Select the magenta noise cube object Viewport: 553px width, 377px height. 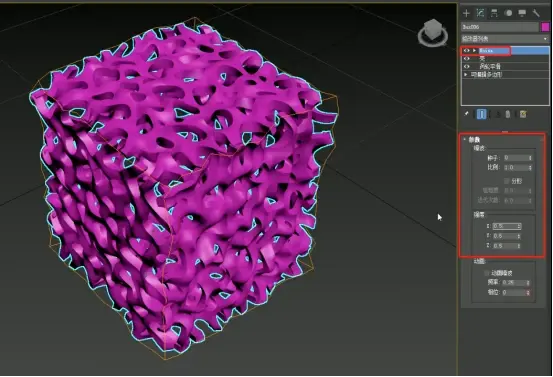pyautogui.click(x=183, y=187)
